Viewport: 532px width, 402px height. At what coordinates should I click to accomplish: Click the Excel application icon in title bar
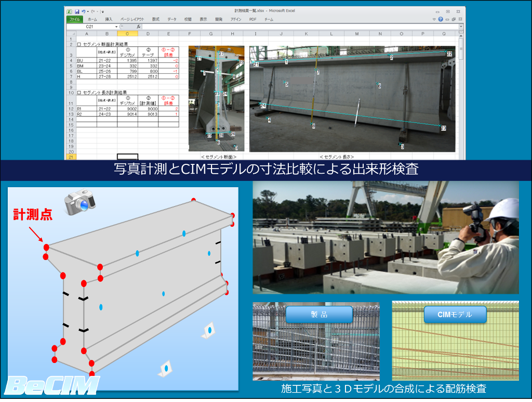click(x=70, y=11)
